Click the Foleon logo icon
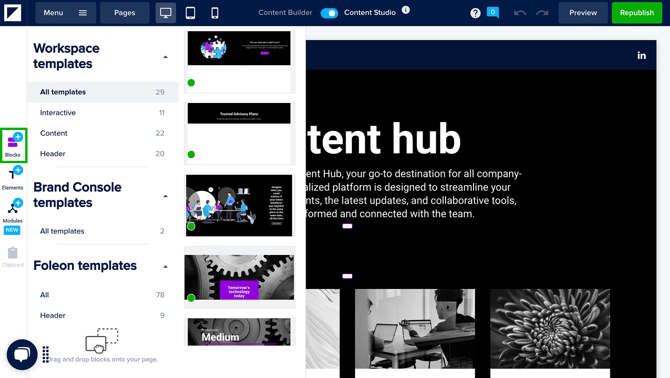The width and height of the screenshot is (670, 378). coord(12,13)
